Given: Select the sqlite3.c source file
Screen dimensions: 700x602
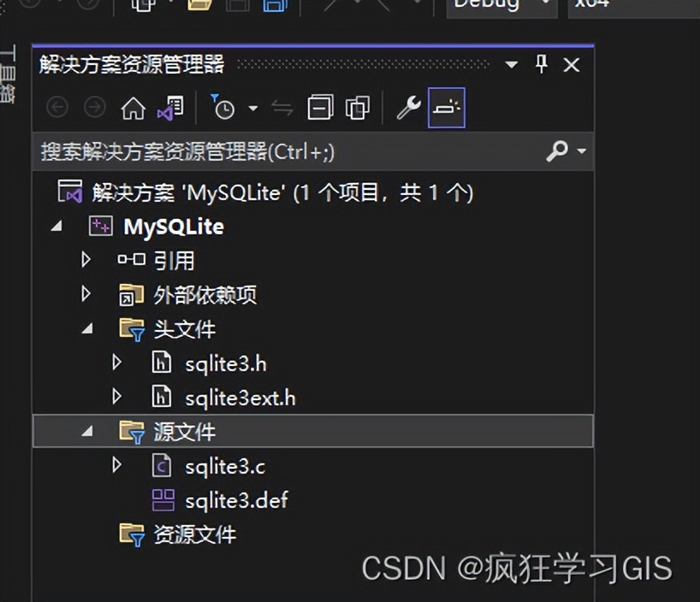Looking at the screenshot, I should coord(225,467).
